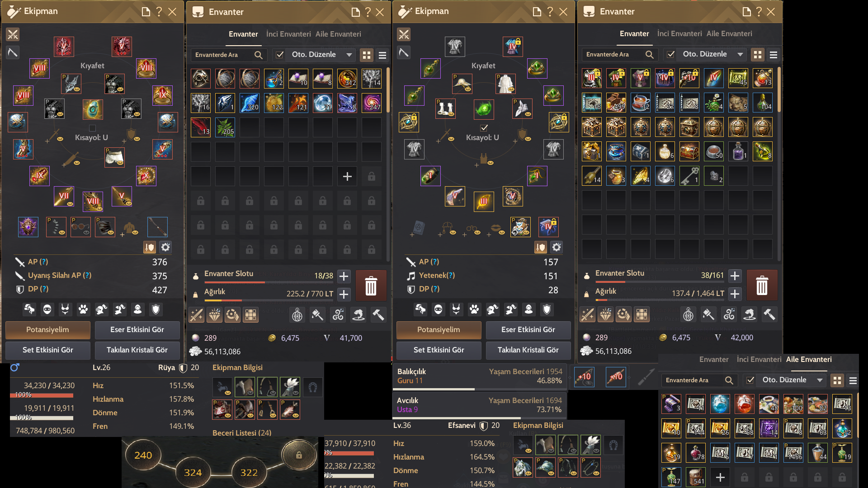Toggle Oto. Düzenle checkbox in right Envanter

click(x=671, y=54)
